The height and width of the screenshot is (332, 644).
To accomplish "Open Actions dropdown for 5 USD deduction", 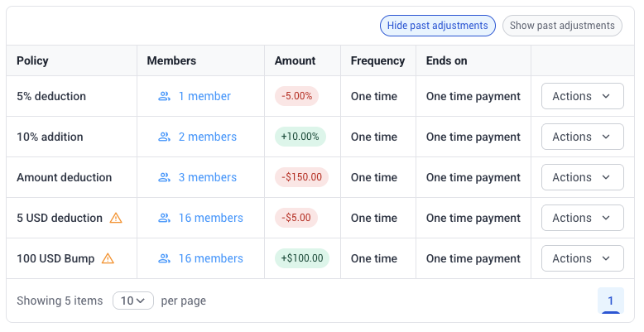I will 583,218.
